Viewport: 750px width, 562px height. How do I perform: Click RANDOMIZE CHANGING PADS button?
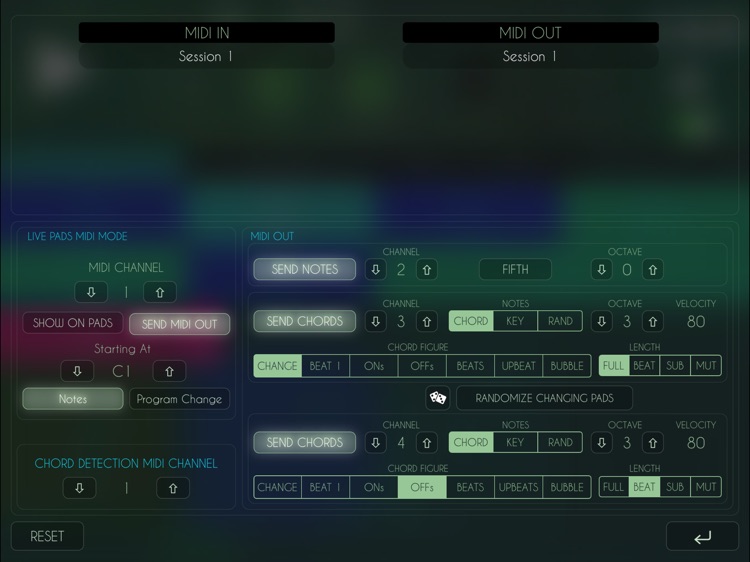[x=544, y=398]
